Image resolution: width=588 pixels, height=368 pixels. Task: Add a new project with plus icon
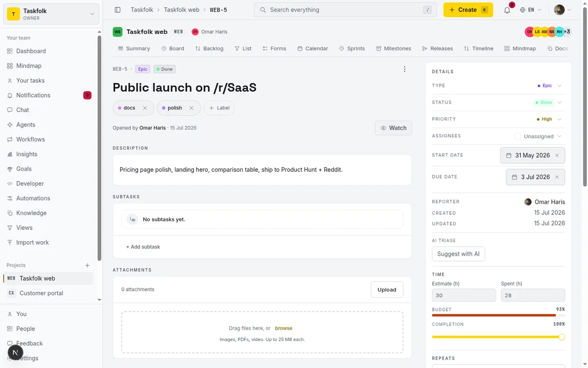coord(87,265)
